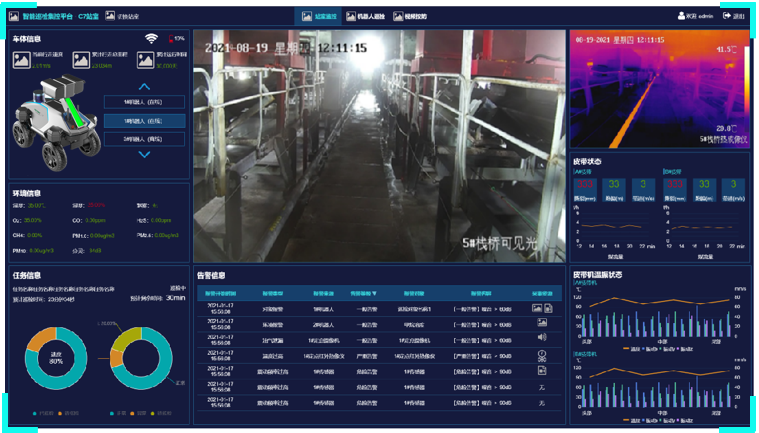Open the third tab next to 机器人巡检
759x433 pixels.
pos(410,16)
